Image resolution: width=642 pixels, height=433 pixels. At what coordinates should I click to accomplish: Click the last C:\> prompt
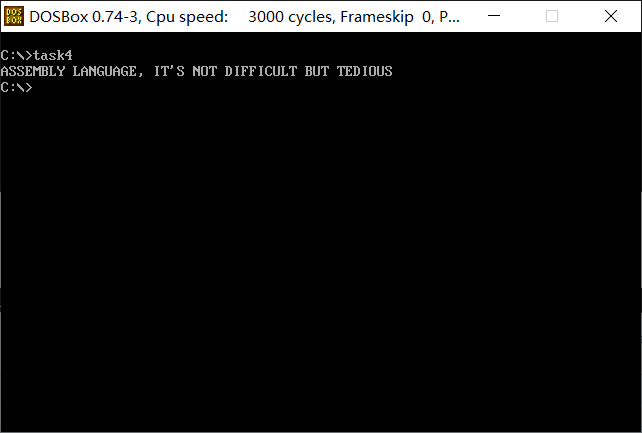[16, 87]
